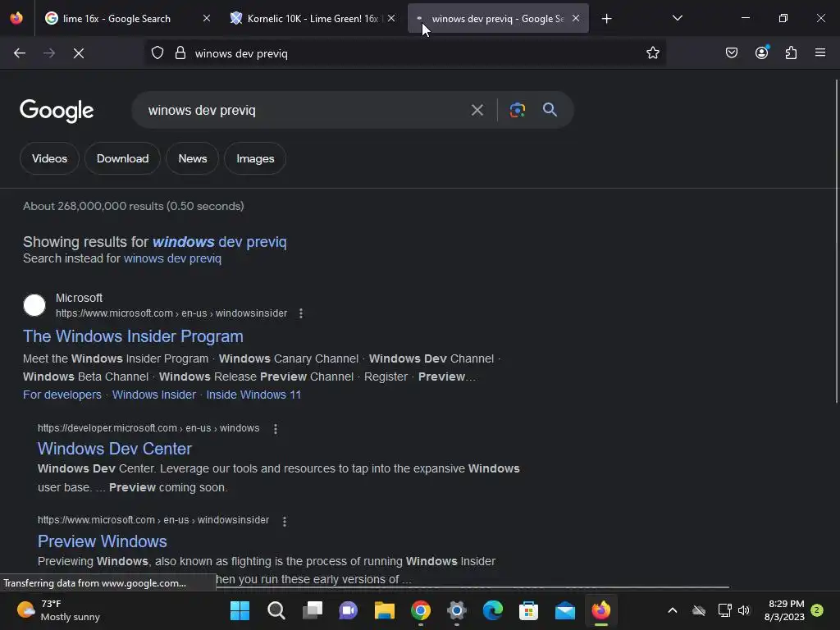Open Google Chrome from the taskbar
Screen dimensions: 840x630
pyautogui.click(x=421, y=610)
